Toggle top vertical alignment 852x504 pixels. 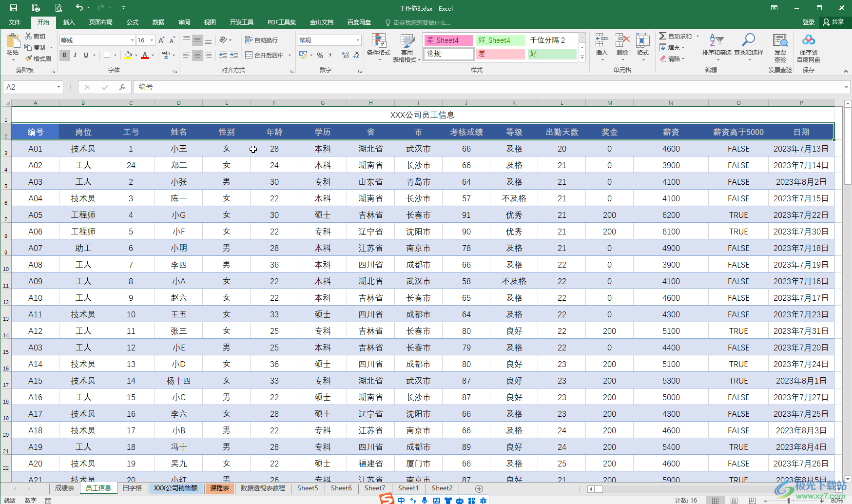tap(187, 40)
